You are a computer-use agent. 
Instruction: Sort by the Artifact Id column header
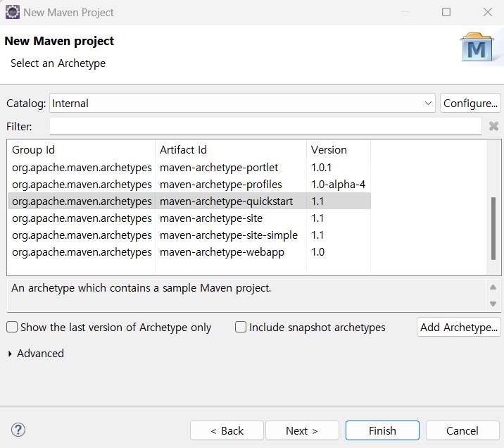[x=231, y=150]
